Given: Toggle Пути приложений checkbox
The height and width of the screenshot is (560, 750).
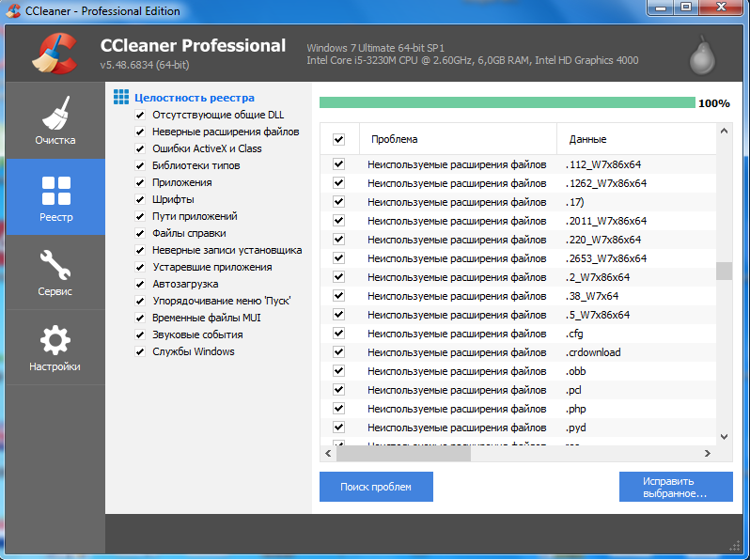Looking at the screenshot, I should 140,216.
